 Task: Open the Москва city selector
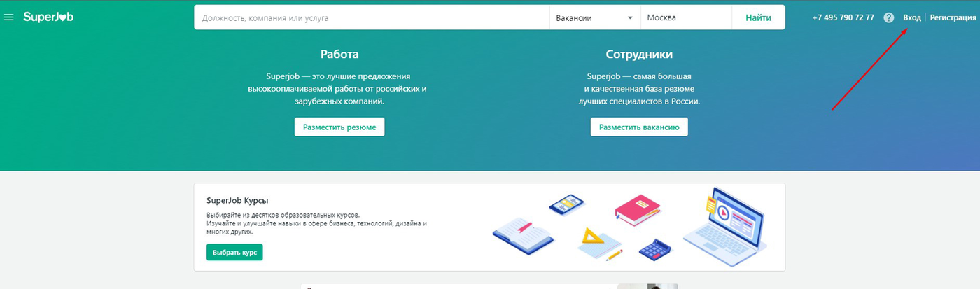pyautogui.click(x=686, y=17)
